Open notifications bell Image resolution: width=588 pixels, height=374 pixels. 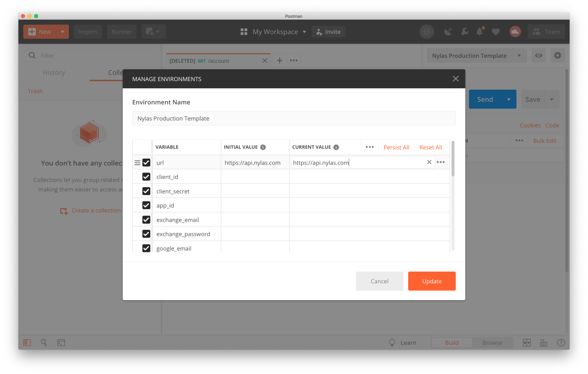click(480, 32)
